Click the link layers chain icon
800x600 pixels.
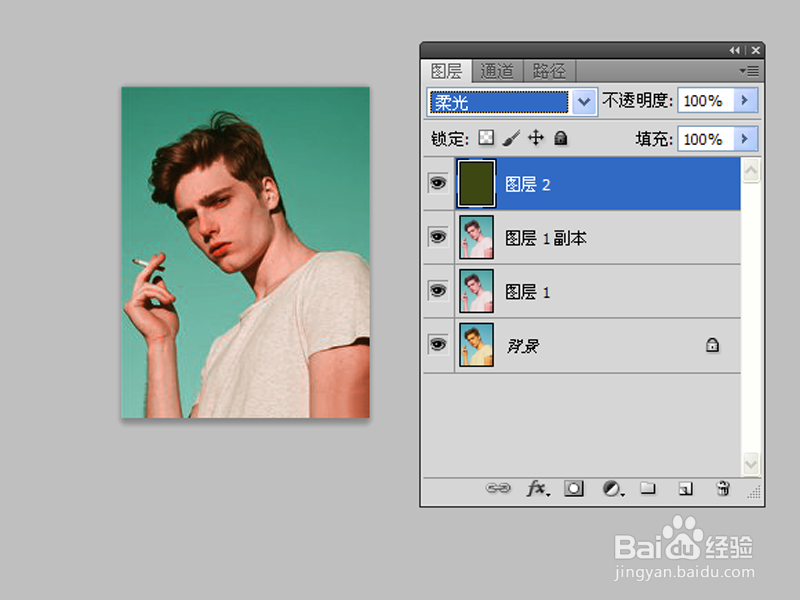pyautogui.click(x=497, y=488)
